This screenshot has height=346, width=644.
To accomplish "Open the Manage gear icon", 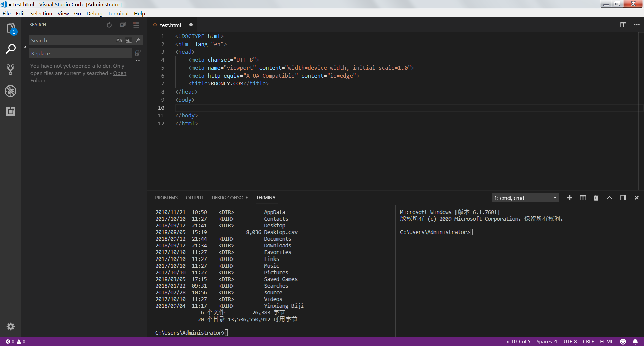I will (11, 326).
